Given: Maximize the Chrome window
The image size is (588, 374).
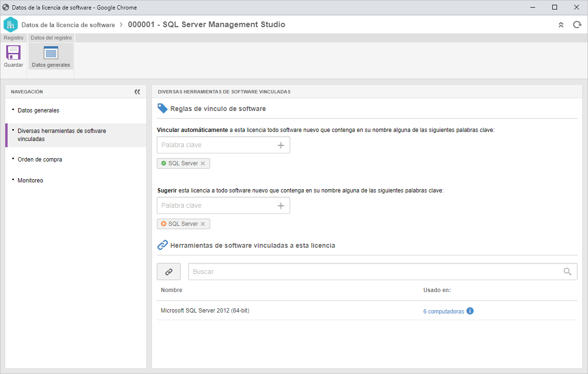Looking at the screenshot, I should pyautogui.click(x=555, y=7).
